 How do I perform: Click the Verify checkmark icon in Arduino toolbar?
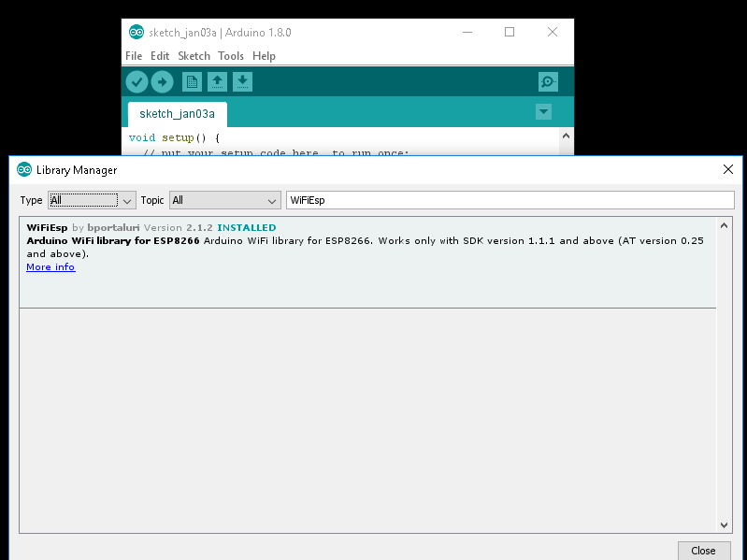[x=136, y=82]
